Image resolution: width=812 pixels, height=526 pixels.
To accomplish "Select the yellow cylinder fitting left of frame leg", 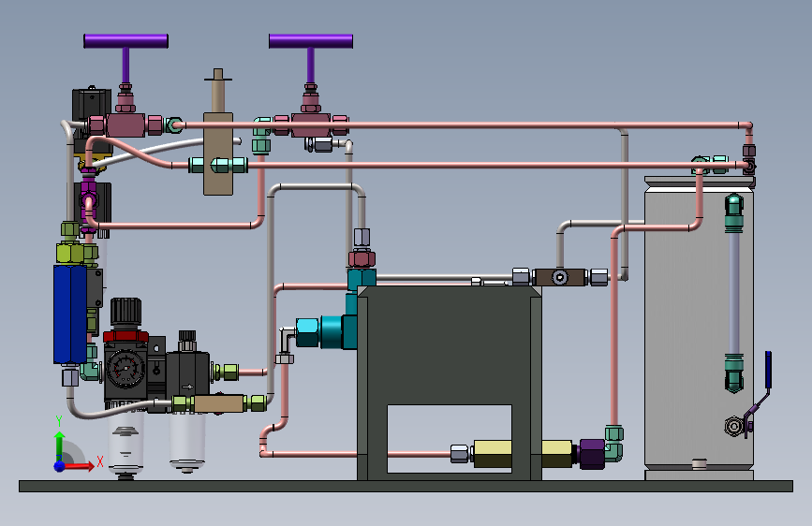I will pyautogui.click(x=493, y=454).
